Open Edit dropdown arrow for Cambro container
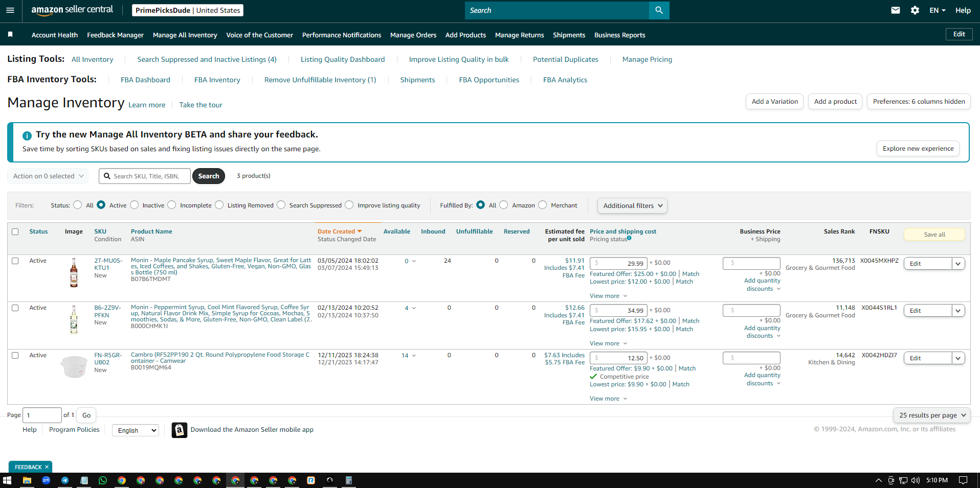Image resolution: width=980 pixels, height=488 pixels. pos(958,358)
